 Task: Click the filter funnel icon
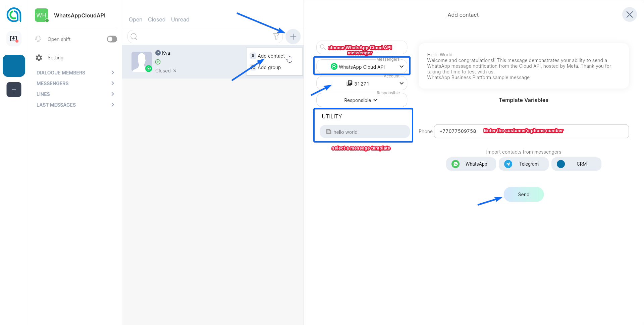point(276,37)
